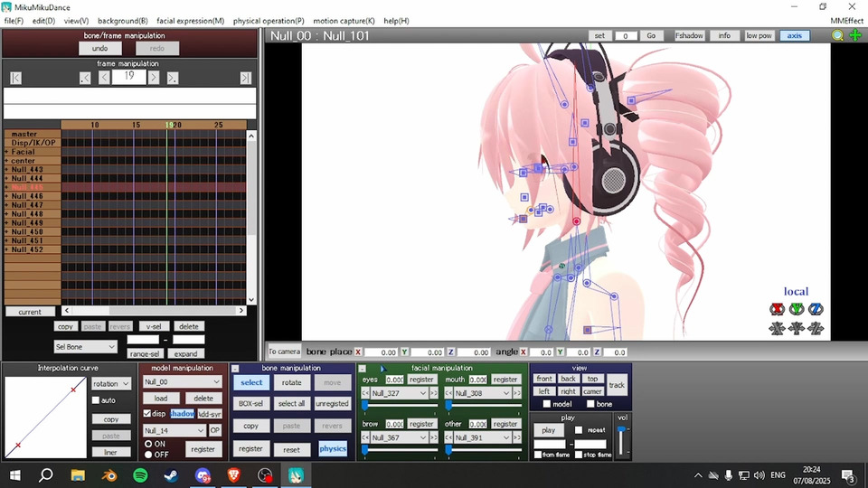Image resolution: width=868 pixels, height=488 pixels.
Task: Open Spotify from the taskbar
Action: [x=141, y=475]
